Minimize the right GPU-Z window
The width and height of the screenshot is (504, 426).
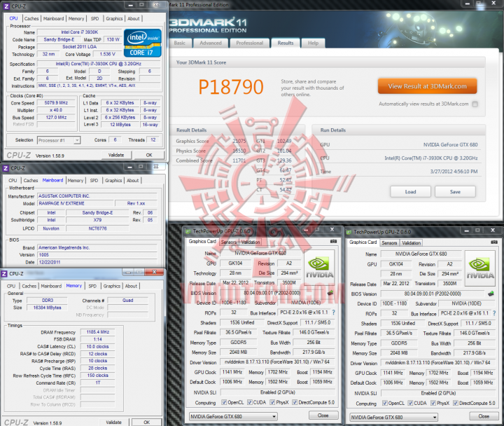465,231
